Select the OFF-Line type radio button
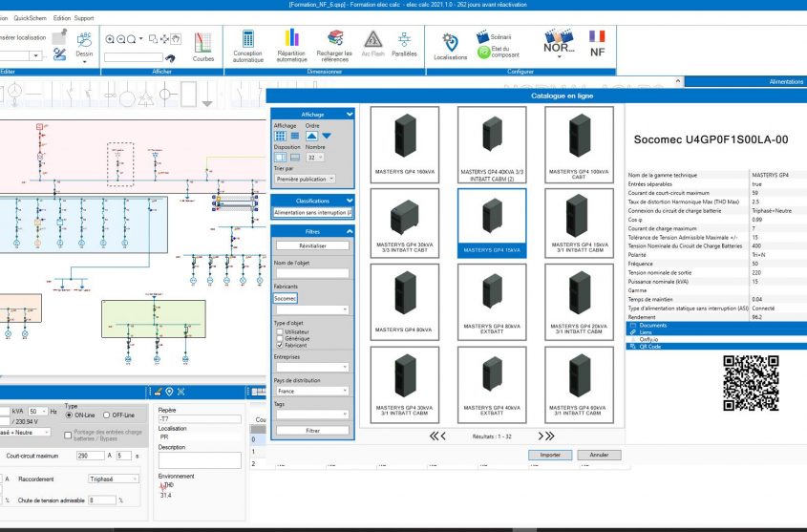 point(107,415)
